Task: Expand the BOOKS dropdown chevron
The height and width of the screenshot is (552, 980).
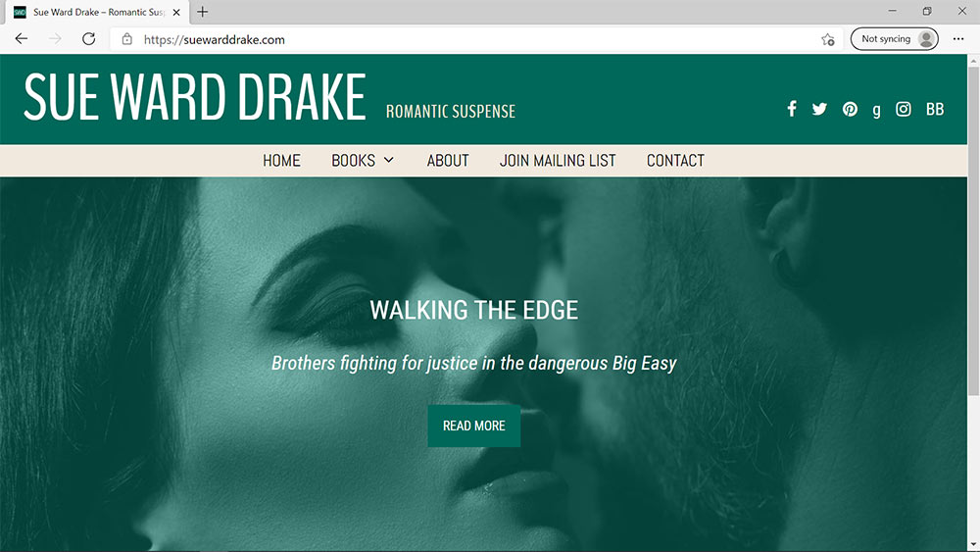Action: pos(389,160)
